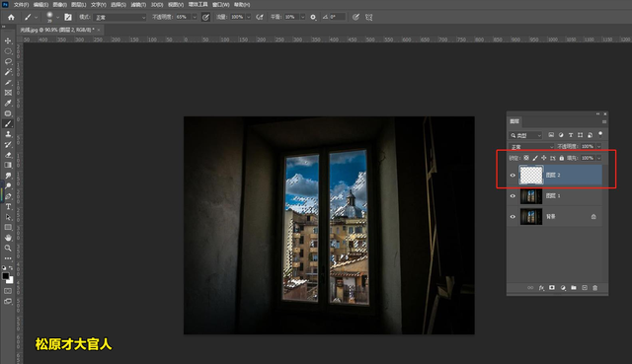Click the link layers icon
The width and height of the screenshot is (632, 364).
coord(530,288)
